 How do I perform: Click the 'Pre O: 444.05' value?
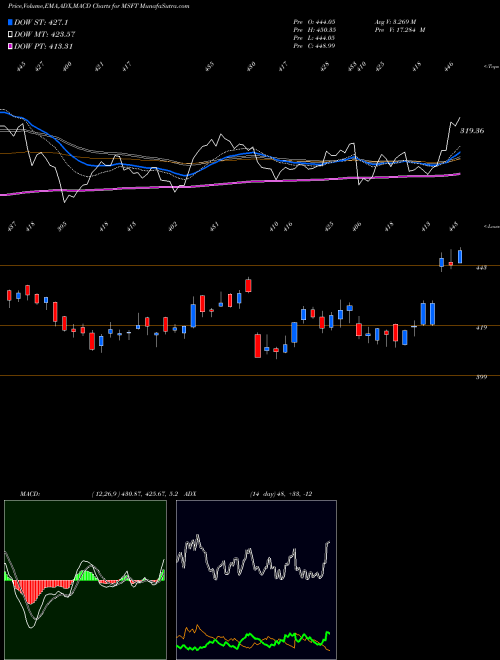click(x=314, y=22)
